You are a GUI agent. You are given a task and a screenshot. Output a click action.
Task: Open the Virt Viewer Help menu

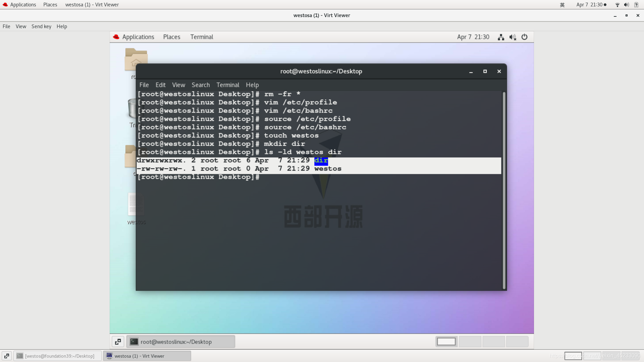[62, 26]
